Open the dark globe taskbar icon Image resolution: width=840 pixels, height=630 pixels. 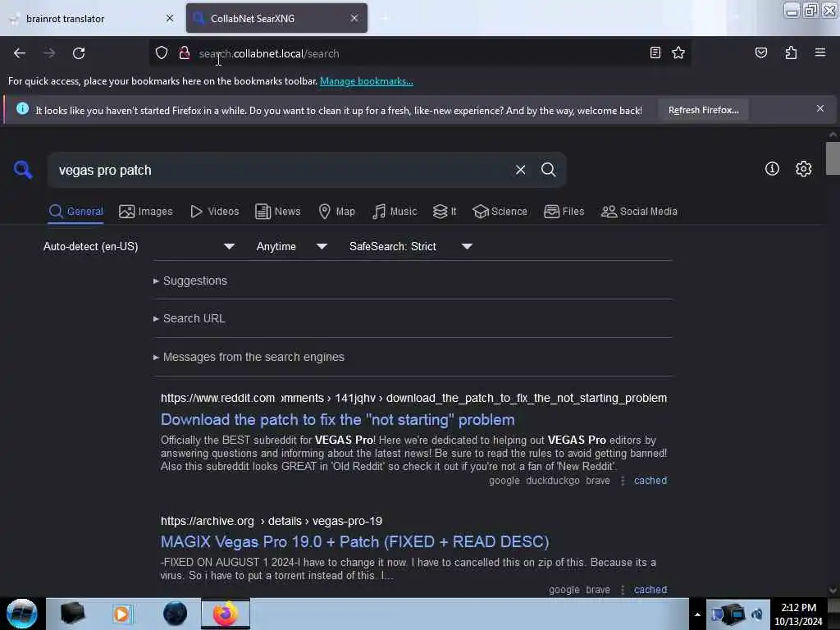[x=175, y=614]
